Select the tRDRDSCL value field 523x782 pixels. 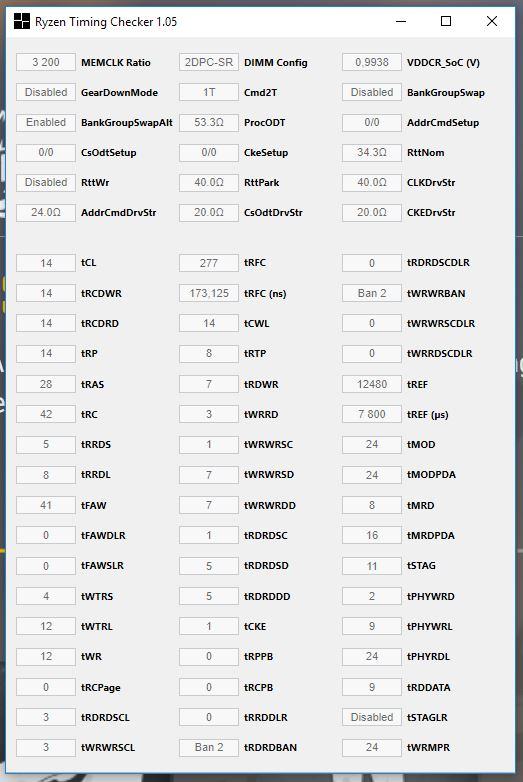point(46,717)
